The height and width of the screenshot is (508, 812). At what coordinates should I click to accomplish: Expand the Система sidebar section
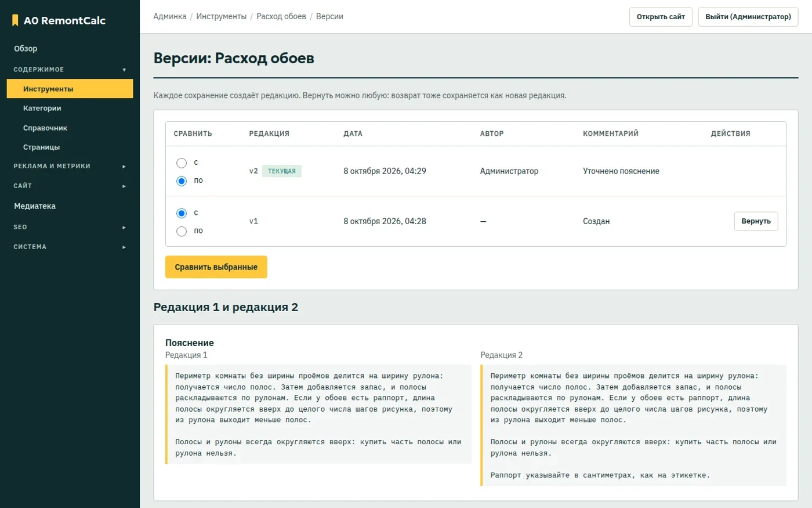coord(70,247)
